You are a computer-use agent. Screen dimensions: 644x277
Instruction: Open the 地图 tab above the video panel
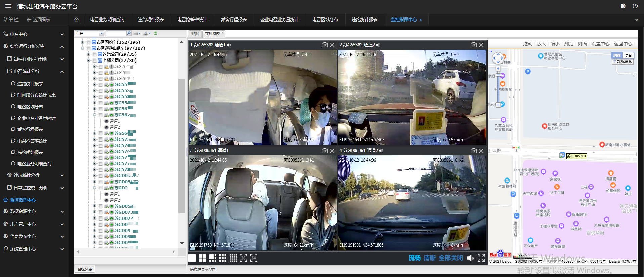tap(195, 34)
